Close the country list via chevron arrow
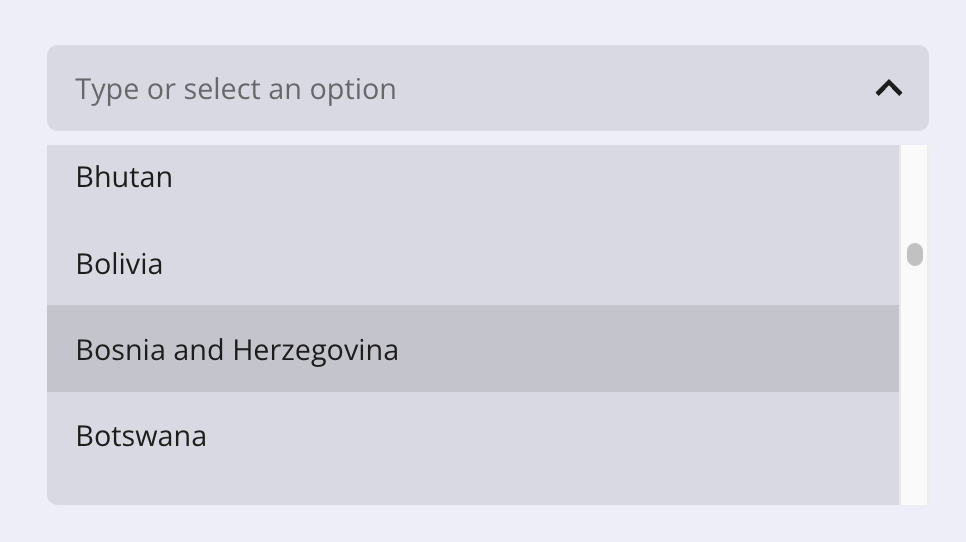 (888, 89)
